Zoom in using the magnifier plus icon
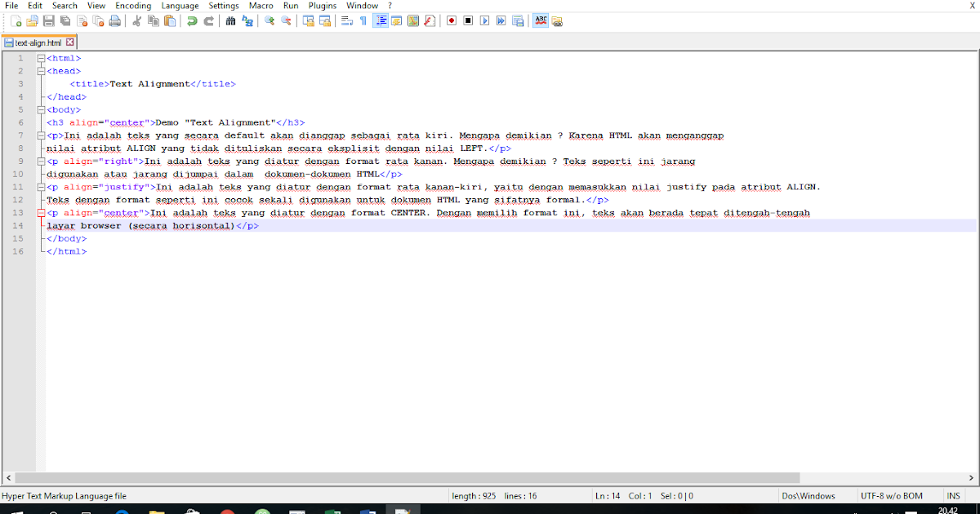Image resolution: width=980 pixels, height=514 pixels. point(269,20)
